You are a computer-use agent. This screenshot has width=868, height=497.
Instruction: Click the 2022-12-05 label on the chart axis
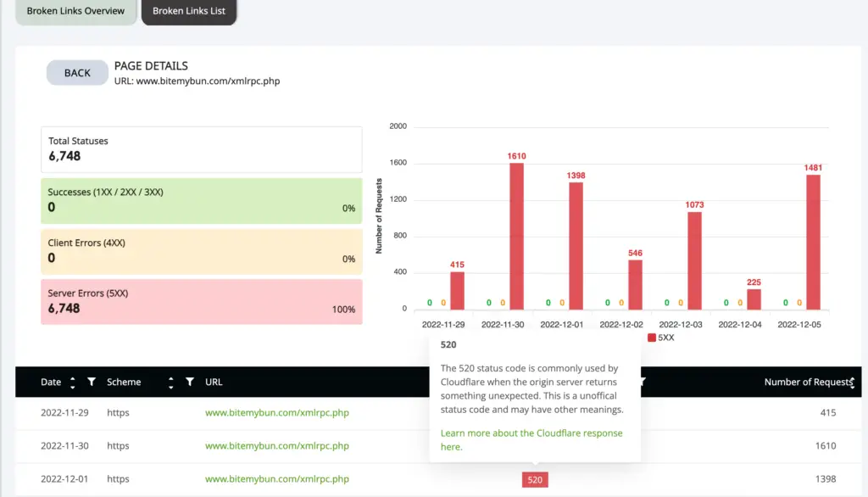[799, 325]
